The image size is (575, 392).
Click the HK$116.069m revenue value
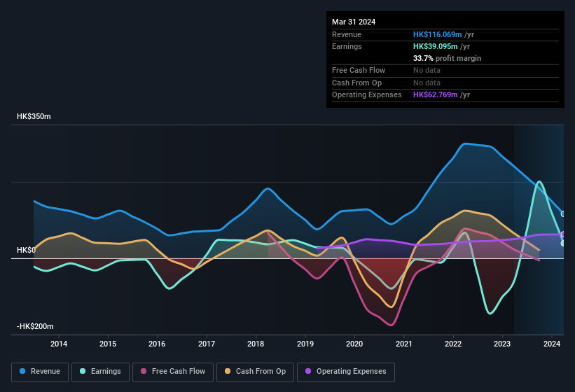point(437,34)
